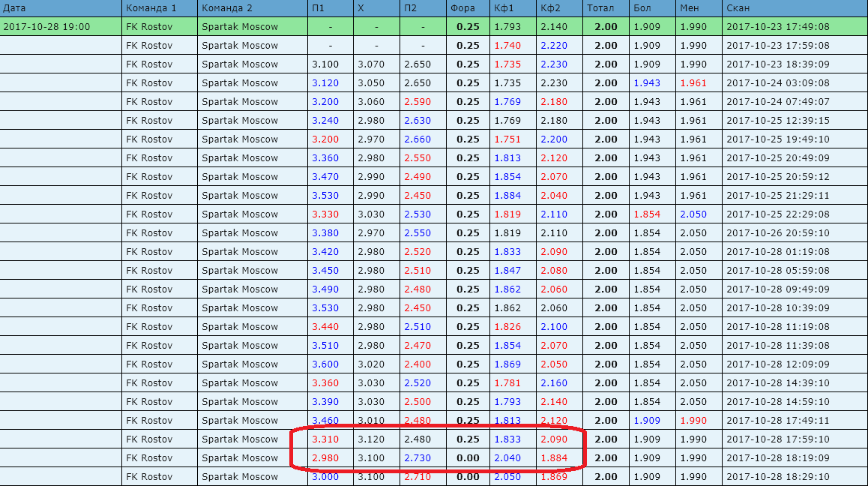Click the "Скан" column header
Screen dimensions: 868x486
tap(739, 8)
